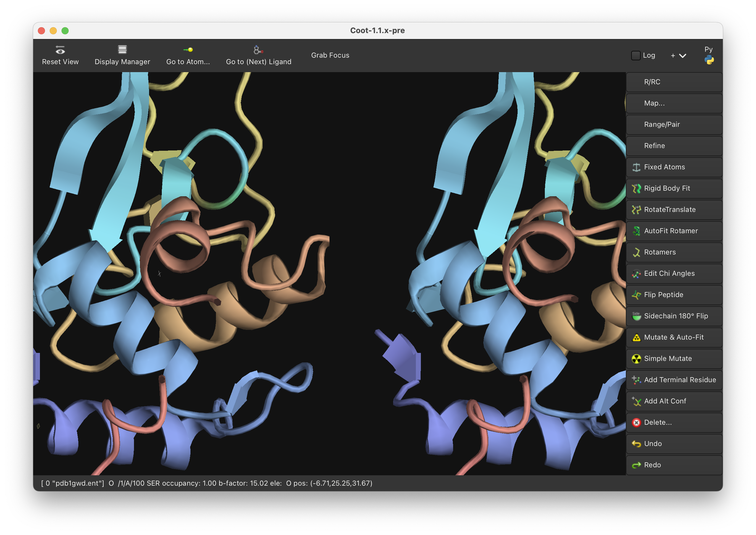The height and width of the screenshot is (535, 756).
Task: Open the Python scripting icon
Action: (709, 60)
